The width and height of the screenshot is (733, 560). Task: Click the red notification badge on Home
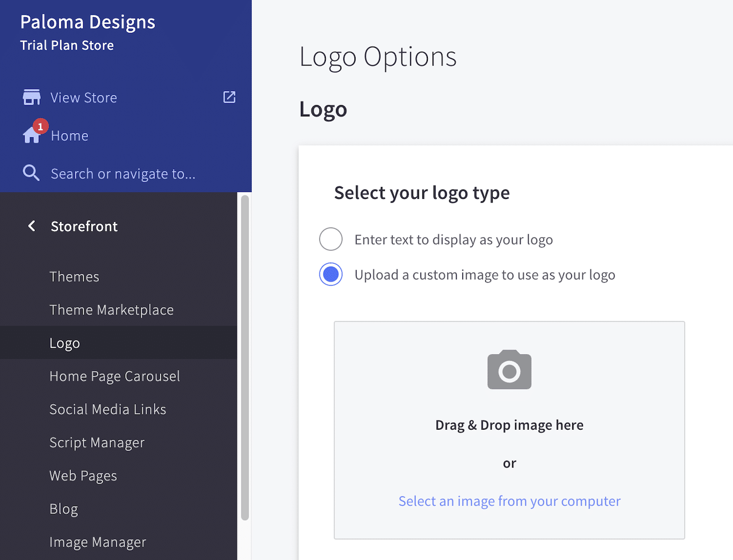pos(41,126)
